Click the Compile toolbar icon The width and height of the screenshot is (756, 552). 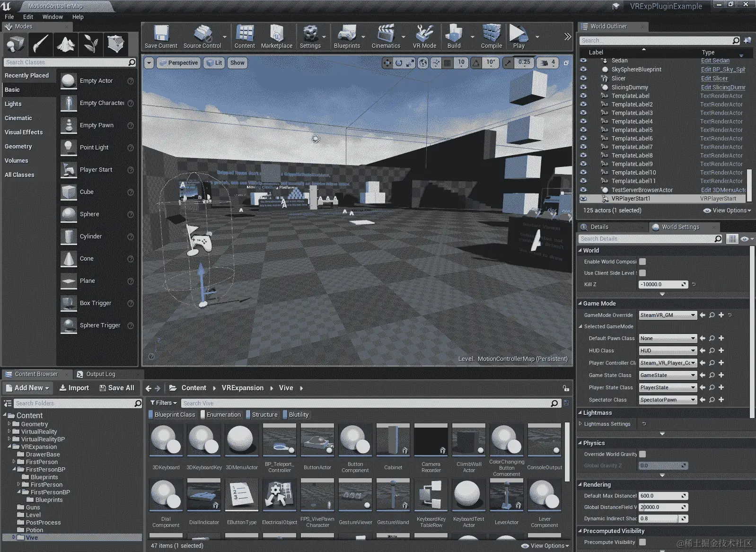[492, 37]
